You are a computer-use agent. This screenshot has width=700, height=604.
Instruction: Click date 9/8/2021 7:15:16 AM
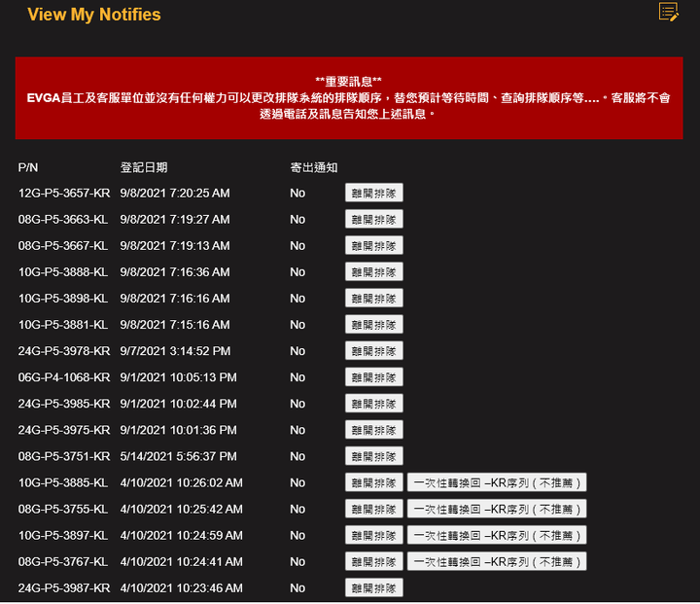click(175, 325)
